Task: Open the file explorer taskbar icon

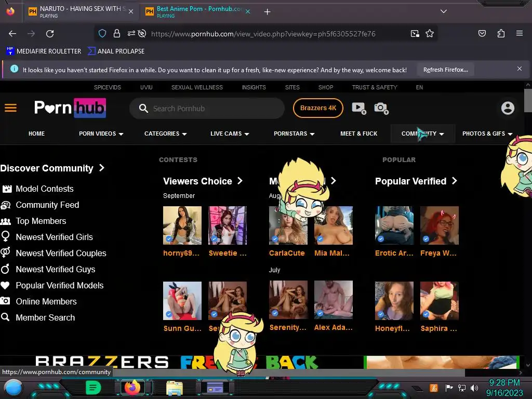Action: pyautogui.click(x=175, y=388)
